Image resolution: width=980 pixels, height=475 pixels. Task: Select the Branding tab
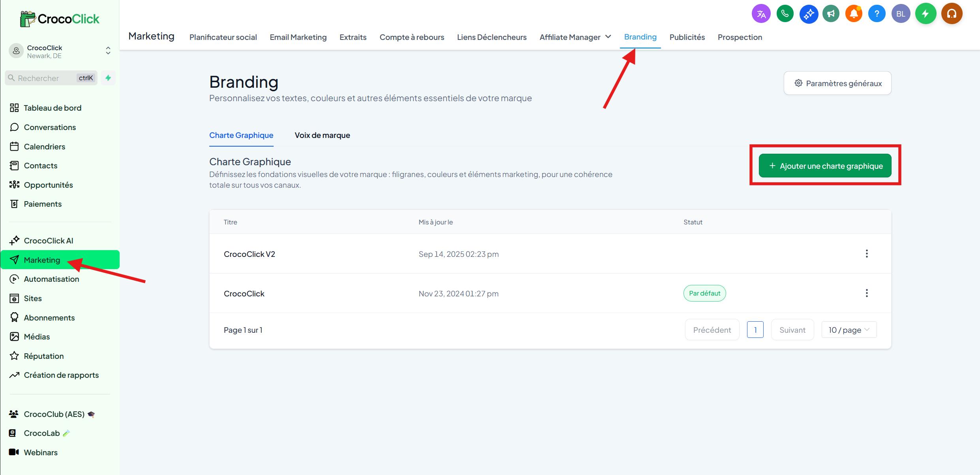pyautogui.click(x=640, y=37)
